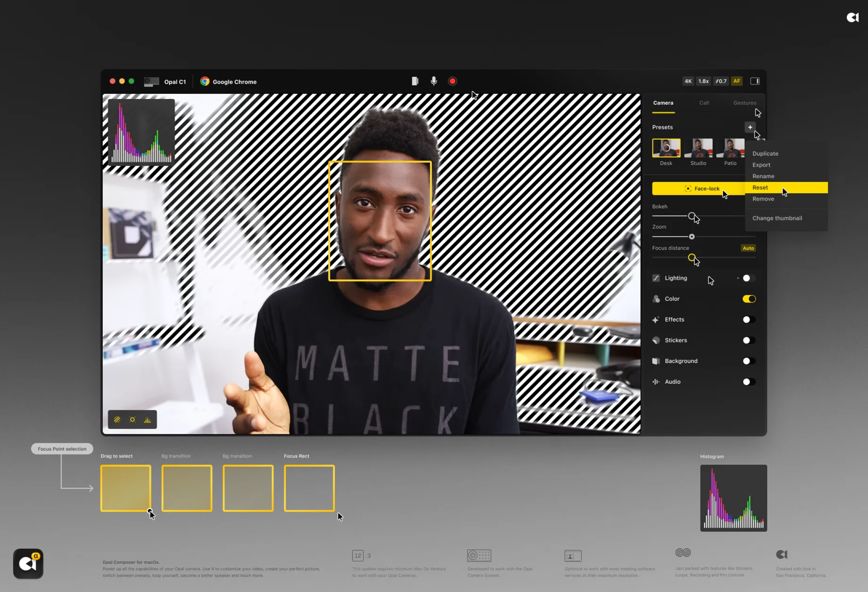Click the Effects sparkle icon
868x592 pixels.
(x=656, y=320)
